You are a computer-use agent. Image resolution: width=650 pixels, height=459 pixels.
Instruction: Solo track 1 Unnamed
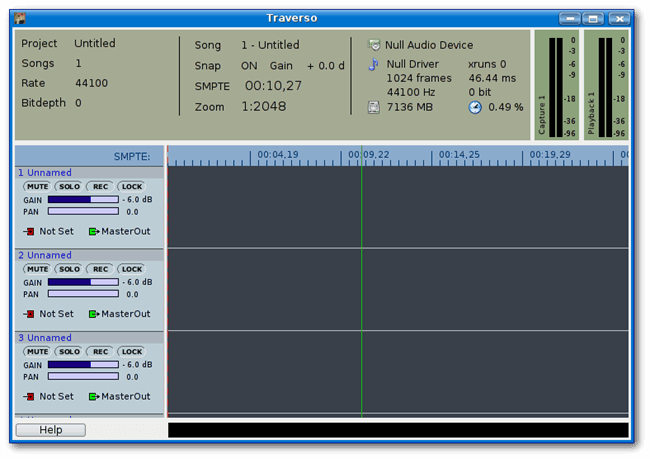(x=69, y=187)
